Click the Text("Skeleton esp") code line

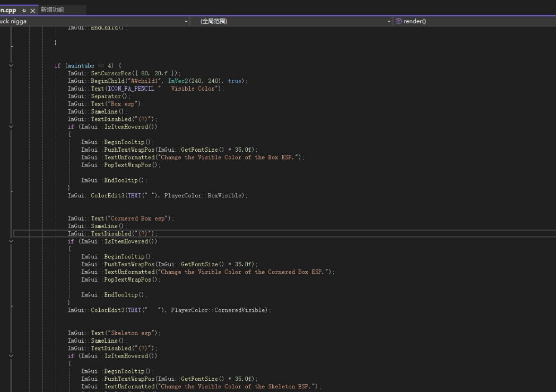[x=114, y=333]
